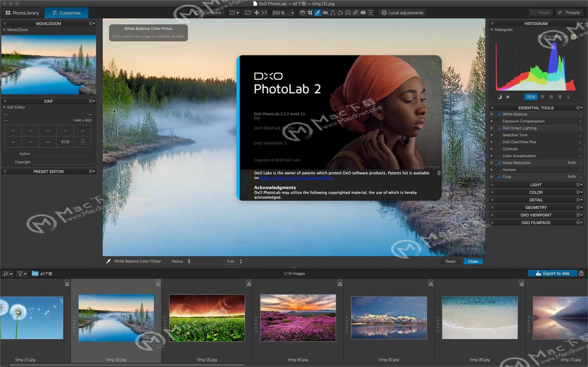The image size is (588, 367).
Task: Set zoom to 1:1
Action: (264, 13)
